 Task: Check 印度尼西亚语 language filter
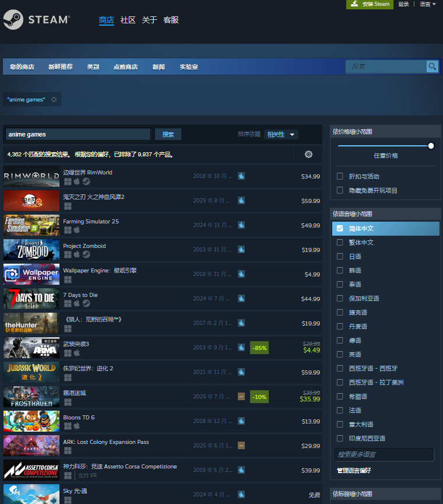point(340,438)
